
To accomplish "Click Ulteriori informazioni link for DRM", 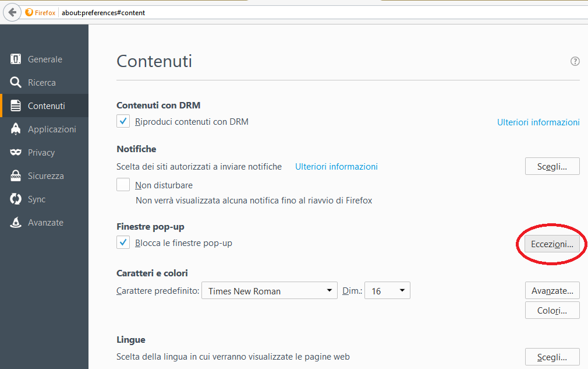I will [x=538, y=122].
